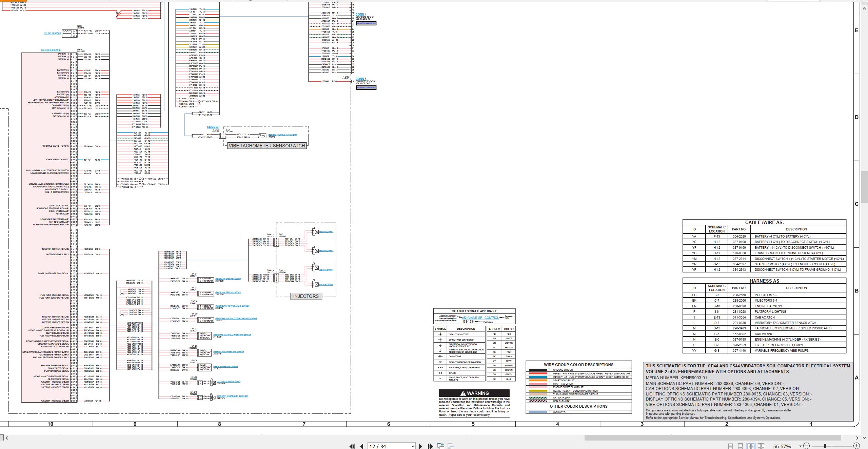Open the CONN 5 link

coord(361,79)
